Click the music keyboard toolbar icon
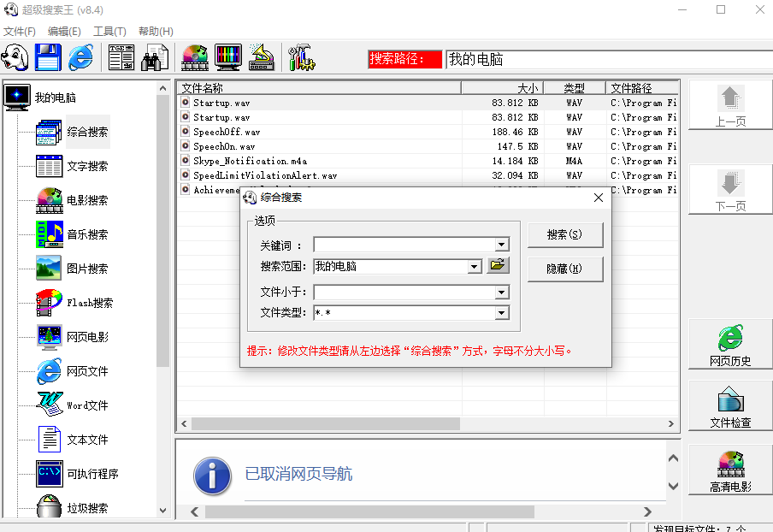The width and height of the screenshot is (773, 532). click(262, 57)
